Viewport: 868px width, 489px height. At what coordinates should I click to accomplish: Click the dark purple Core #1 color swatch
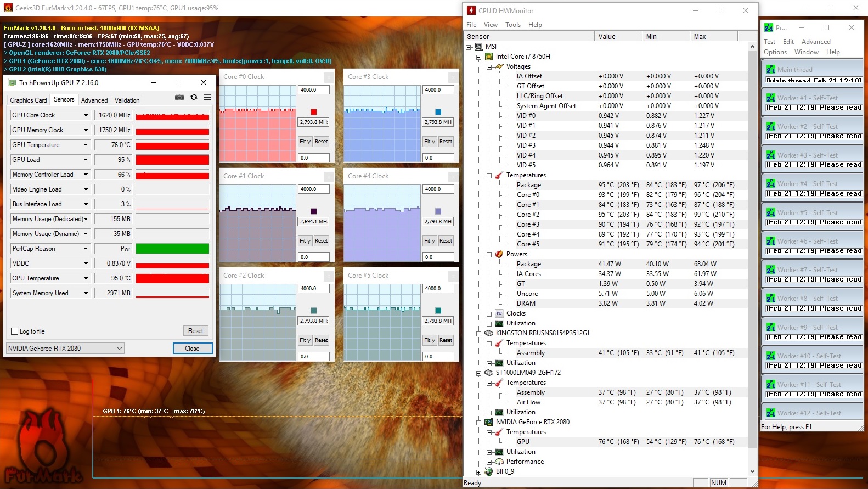coord(314,211)
